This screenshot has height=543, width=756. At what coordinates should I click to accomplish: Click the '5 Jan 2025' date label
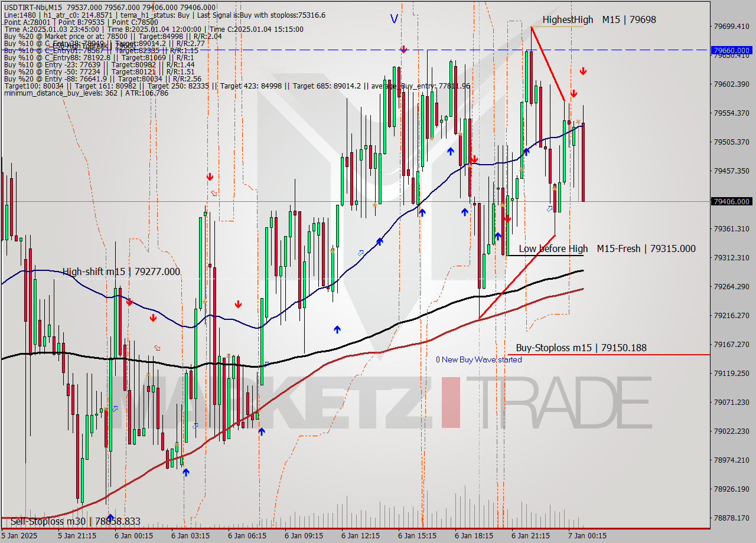[21, 536]
